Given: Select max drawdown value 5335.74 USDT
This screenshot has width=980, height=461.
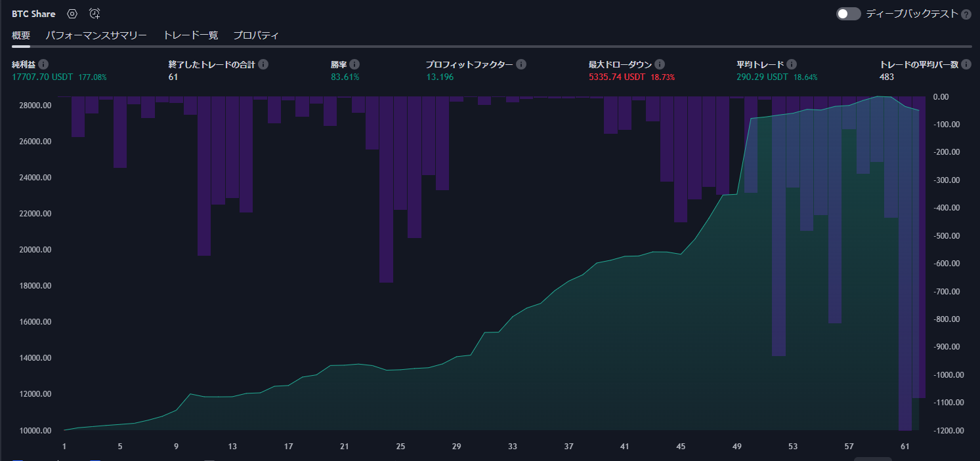Looking at the screenshot, I should tap(617, 77).
